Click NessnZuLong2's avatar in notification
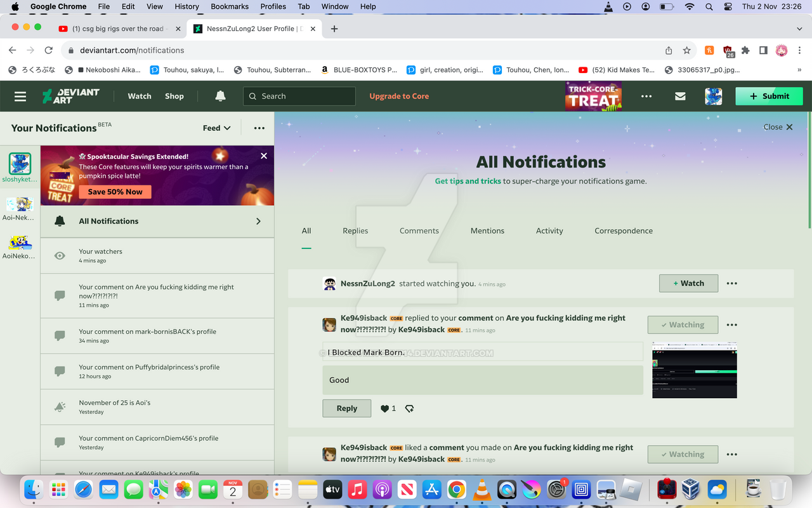 [329, 284]
